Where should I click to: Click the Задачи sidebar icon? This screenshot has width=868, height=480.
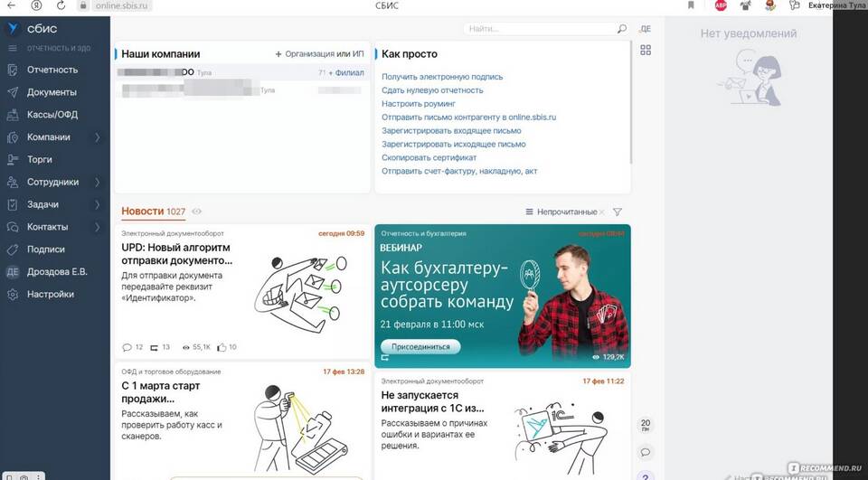tap(12, 204)
